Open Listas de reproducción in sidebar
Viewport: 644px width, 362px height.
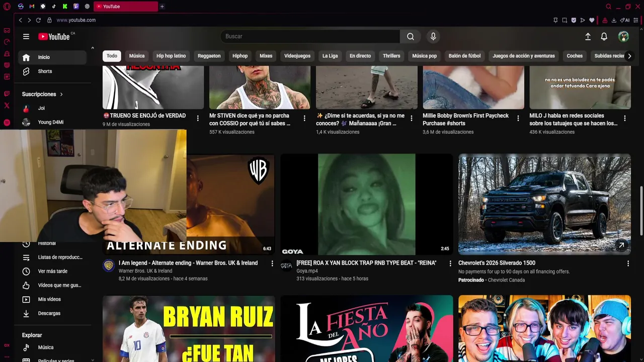tap(52, 257)
